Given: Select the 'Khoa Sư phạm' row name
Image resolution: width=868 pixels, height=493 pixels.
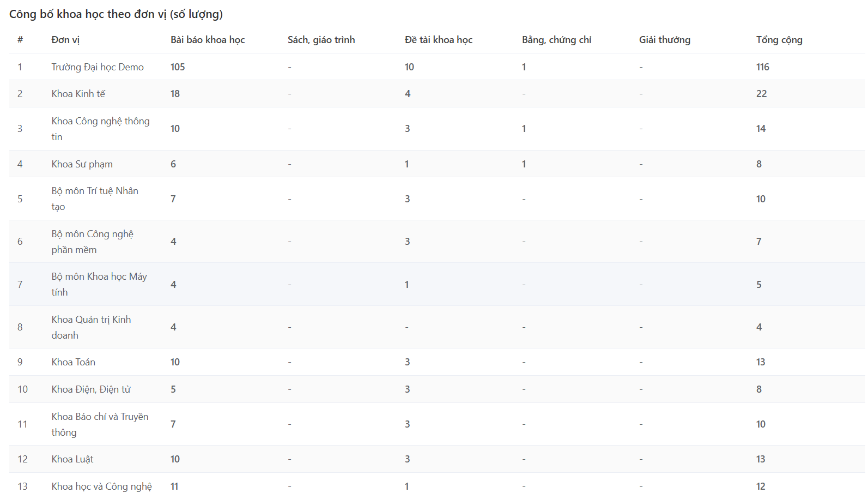Looking at the screenshot, I should click(x=82, y=164).
